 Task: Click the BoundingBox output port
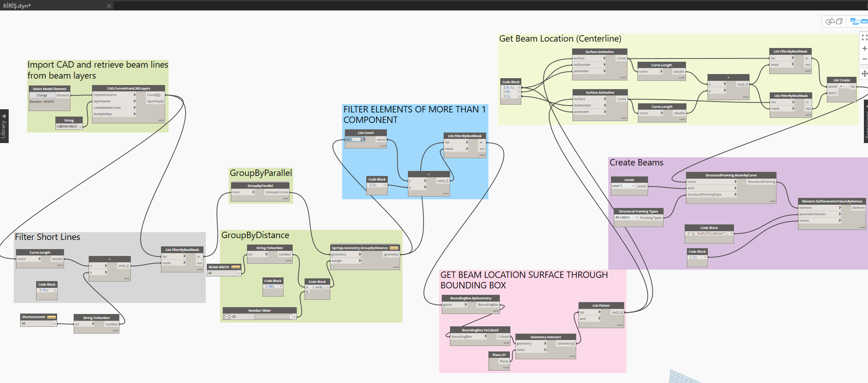pos(488,305)
